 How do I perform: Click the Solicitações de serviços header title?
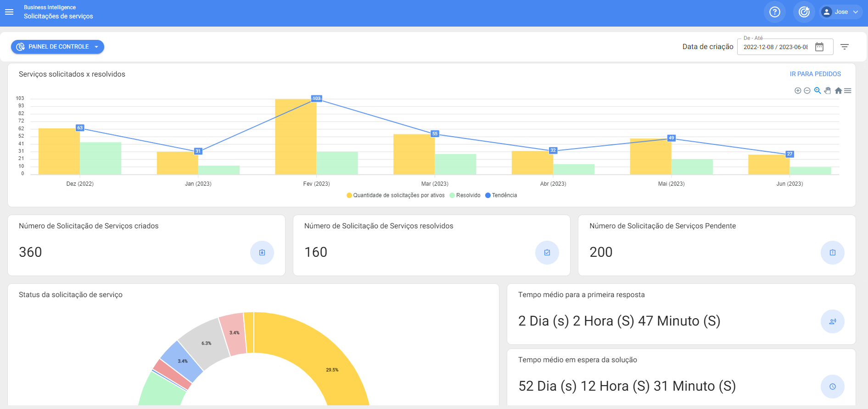tap(58, 17)
